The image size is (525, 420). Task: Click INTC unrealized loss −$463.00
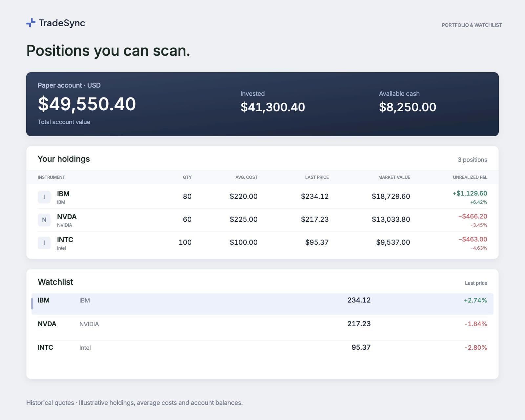point(473,239)
